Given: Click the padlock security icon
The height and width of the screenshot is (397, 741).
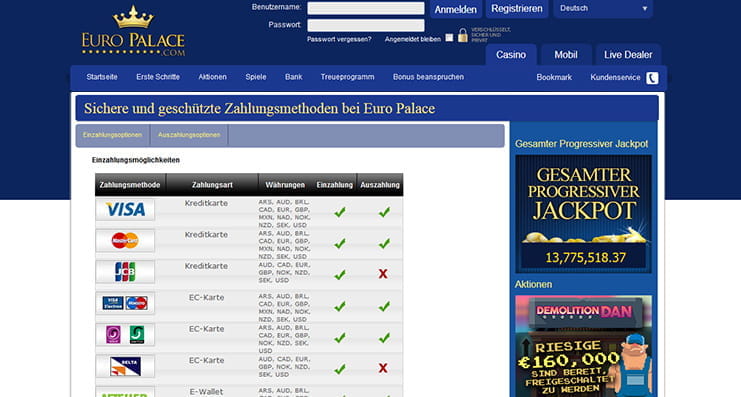Looking at the screenshot, I should (x=463, y=35).
